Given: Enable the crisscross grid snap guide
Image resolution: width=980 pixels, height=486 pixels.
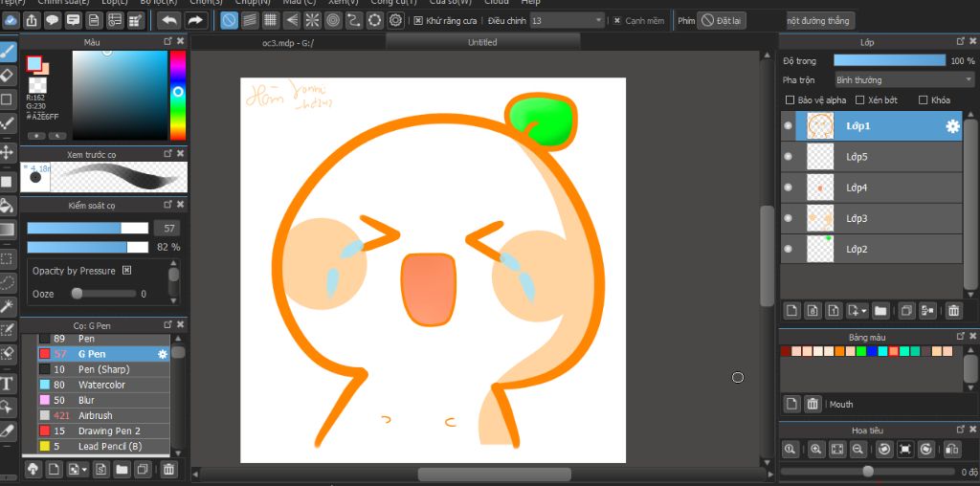Looking at the screenshot, I should pos(271,20).
